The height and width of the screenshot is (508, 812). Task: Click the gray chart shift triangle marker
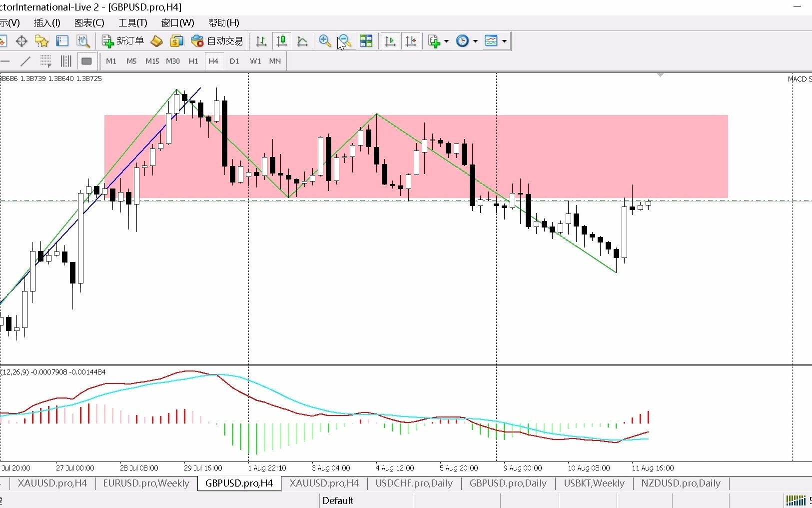(x=660, y=75)
